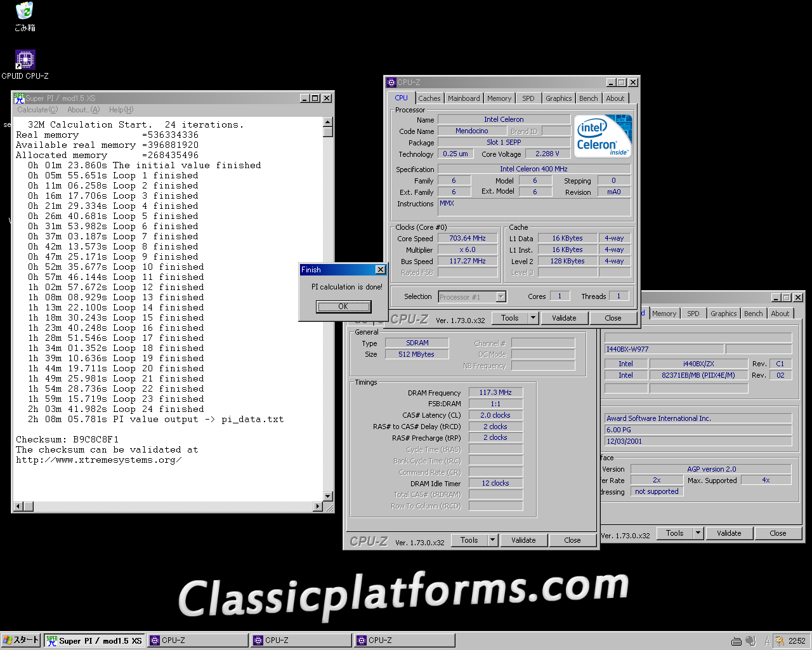812x650 pixels.
Task: Open the Help menu in Super PI
Action: pyautogui.click(x=121, y=110)
